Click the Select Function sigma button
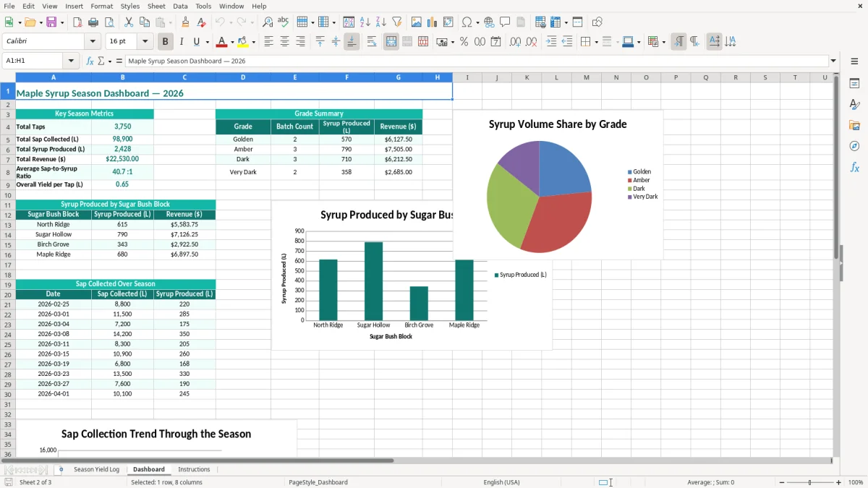The image size is (868, 488). [101, 61]
